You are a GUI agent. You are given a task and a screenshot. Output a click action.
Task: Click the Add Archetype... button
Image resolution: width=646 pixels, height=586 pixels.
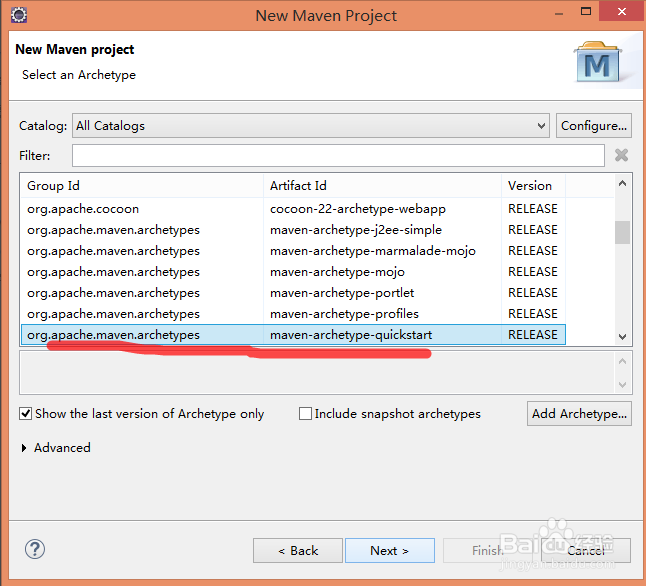click(579, 413)
